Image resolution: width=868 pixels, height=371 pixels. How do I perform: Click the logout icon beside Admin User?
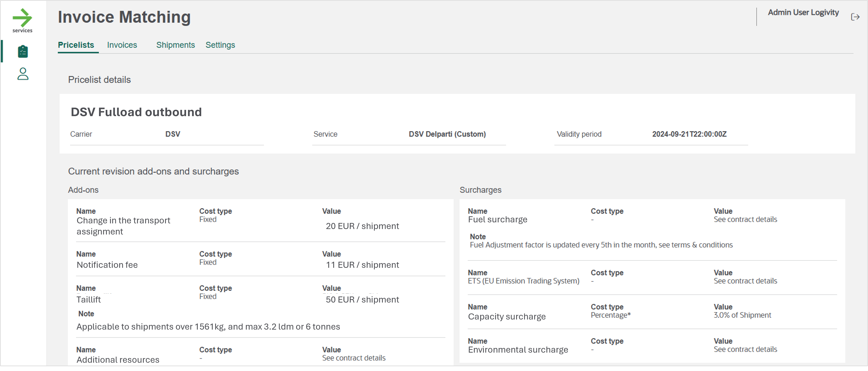(x=855, y=17)
